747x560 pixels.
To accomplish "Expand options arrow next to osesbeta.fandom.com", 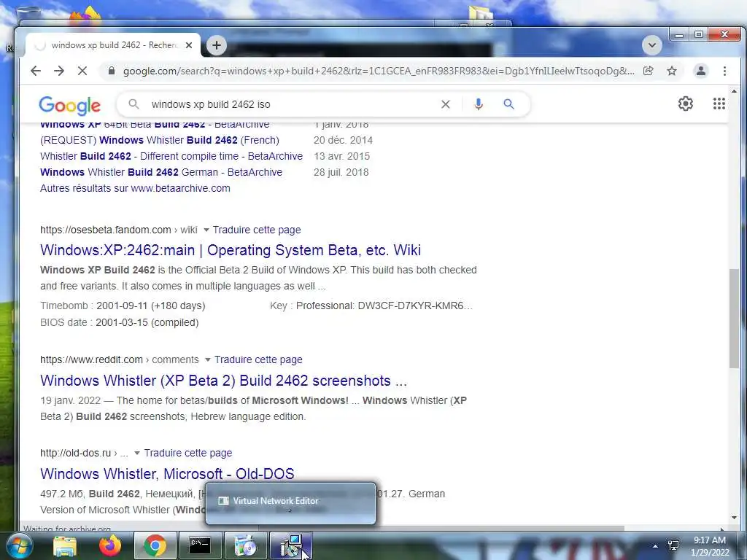I will click(x=206, y=230).
